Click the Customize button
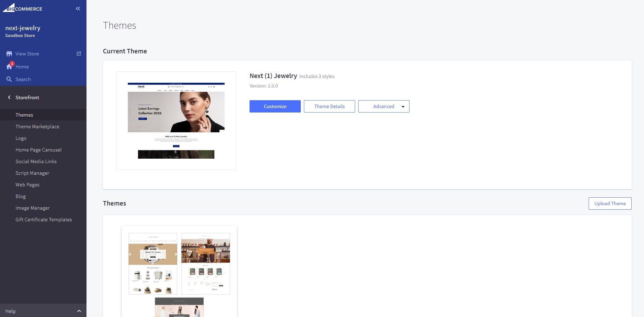 pyautogui.click(x=275, y=106)
